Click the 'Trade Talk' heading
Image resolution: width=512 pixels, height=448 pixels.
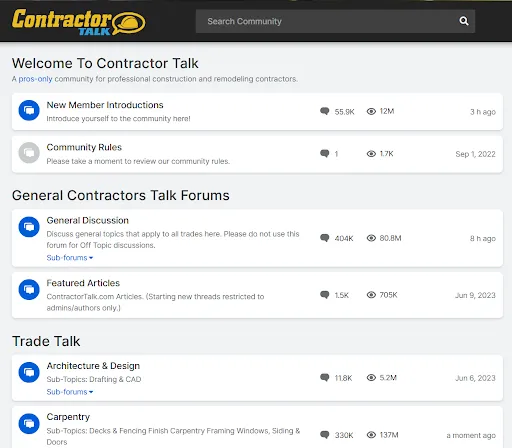coord(46,341)
